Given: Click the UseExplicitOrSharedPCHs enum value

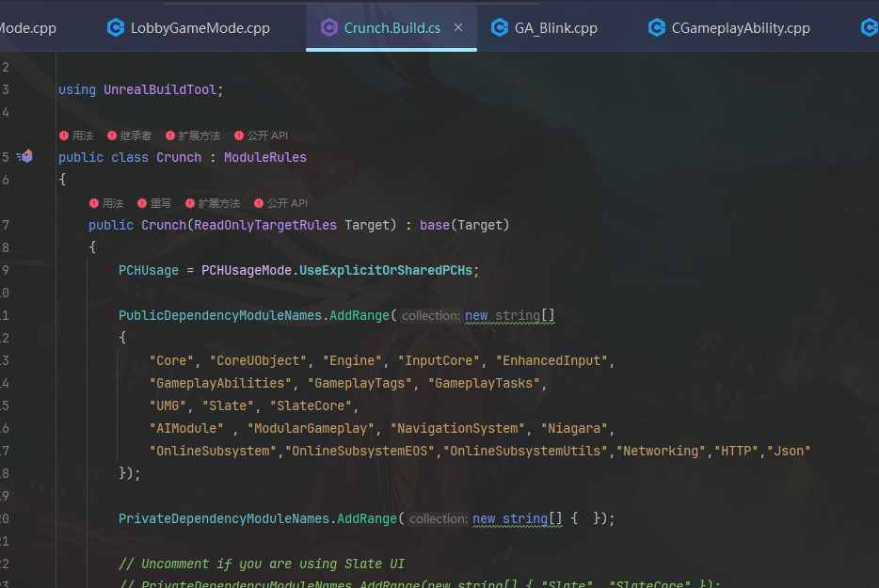Looking at the screenshot, I should (x=387, y=270).
